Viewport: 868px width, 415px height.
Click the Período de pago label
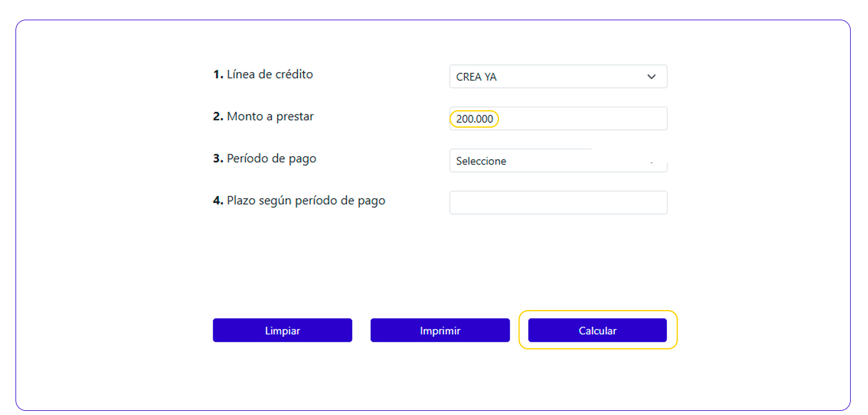(x=272, y=159)
